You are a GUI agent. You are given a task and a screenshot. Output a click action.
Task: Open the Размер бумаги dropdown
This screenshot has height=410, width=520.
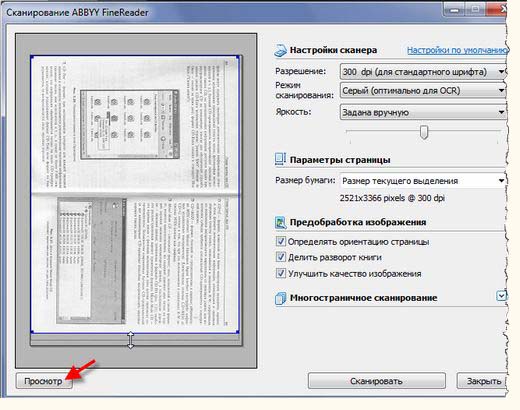(423, 181)
